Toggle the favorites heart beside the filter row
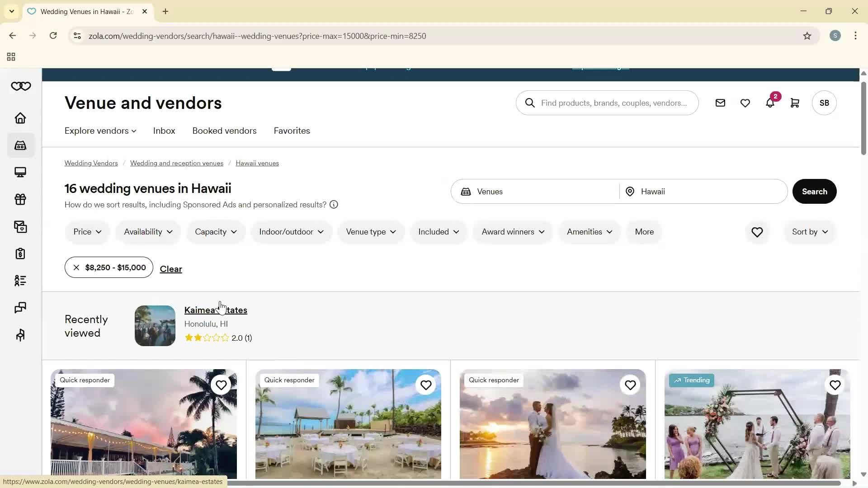 (757, 232)
